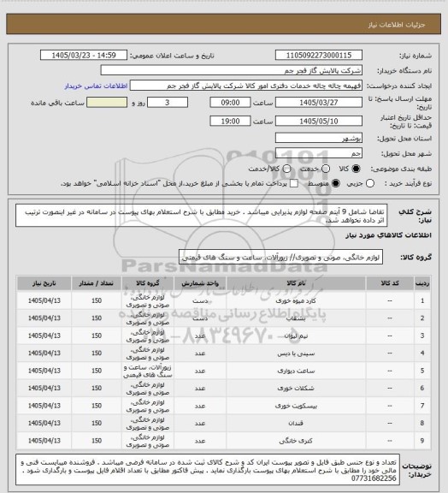Click goods group زیورآلات in row 5

click(148, 371)
